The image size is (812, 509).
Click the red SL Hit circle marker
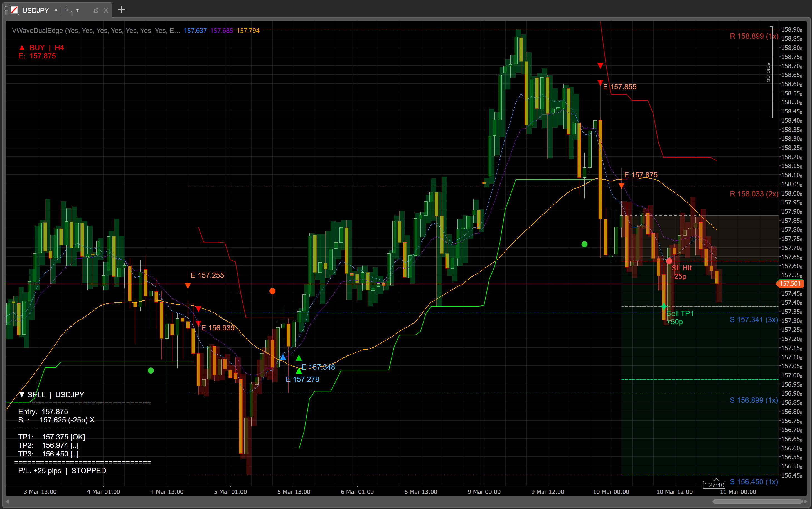coord(669,261)
